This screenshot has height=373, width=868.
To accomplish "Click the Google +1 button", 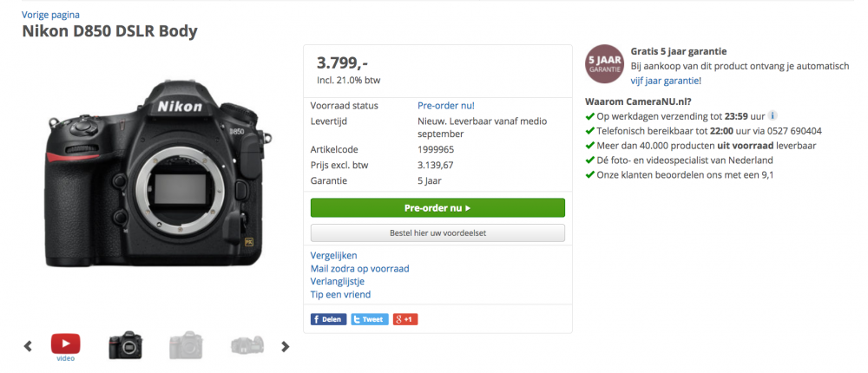I will coord(405,319).
